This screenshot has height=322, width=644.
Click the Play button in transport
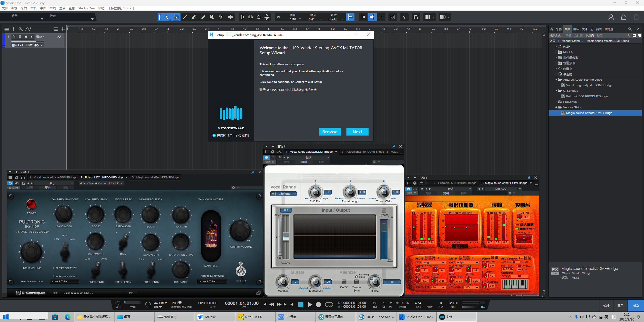click(x=310, y=305)
